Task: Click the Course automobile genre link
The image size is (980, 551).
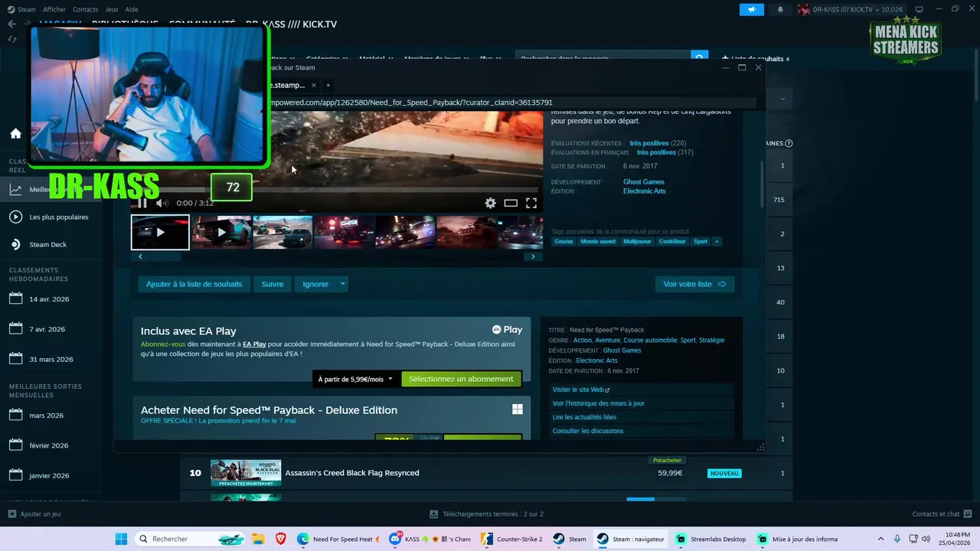Action: tap(650, 340)
